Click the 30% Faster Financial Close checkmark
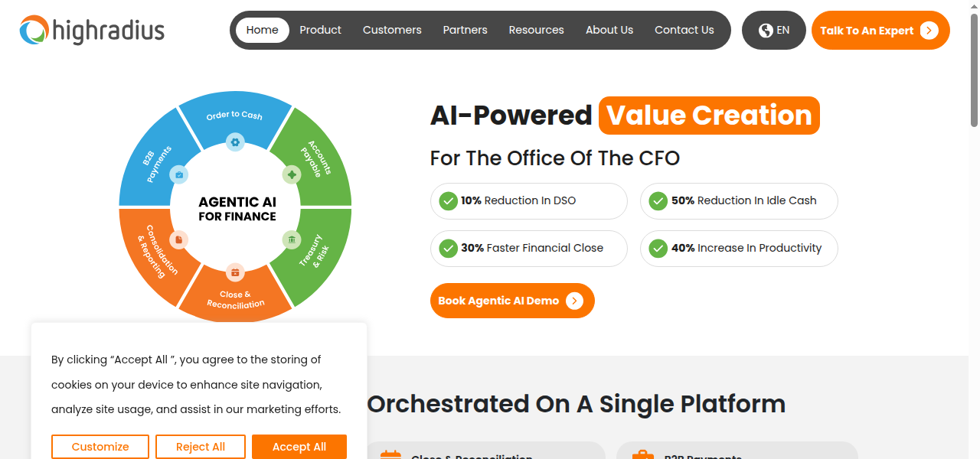 tap(449, 249)
